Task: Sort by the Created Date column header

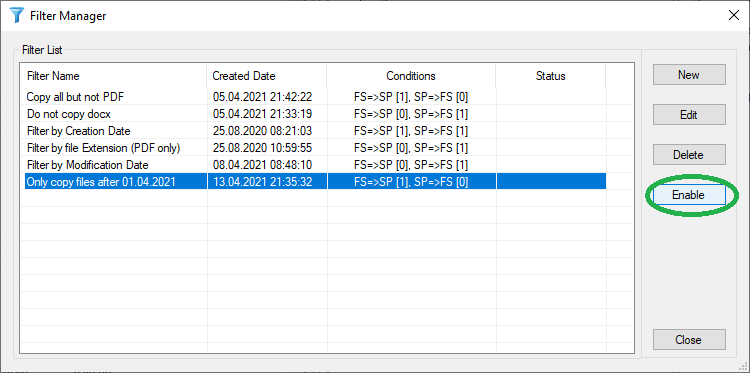Action: [267, 76]
